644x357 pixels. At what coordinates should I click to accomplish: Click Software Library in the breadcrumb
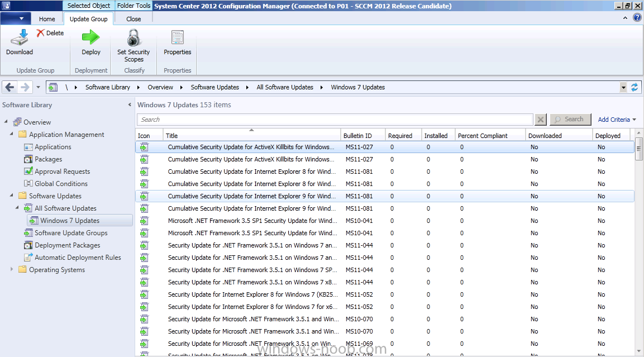[108, 87]
